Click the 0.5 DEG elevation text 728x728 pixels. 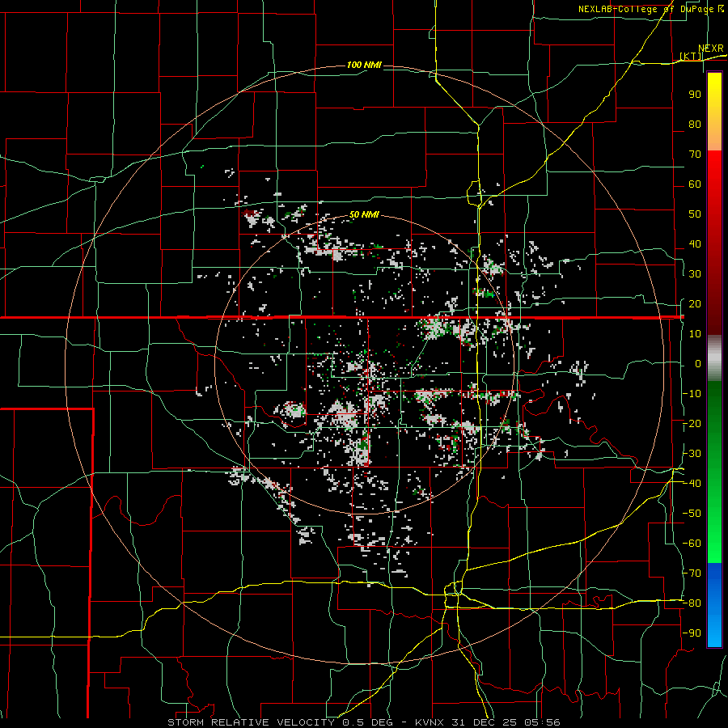point(368,722)
